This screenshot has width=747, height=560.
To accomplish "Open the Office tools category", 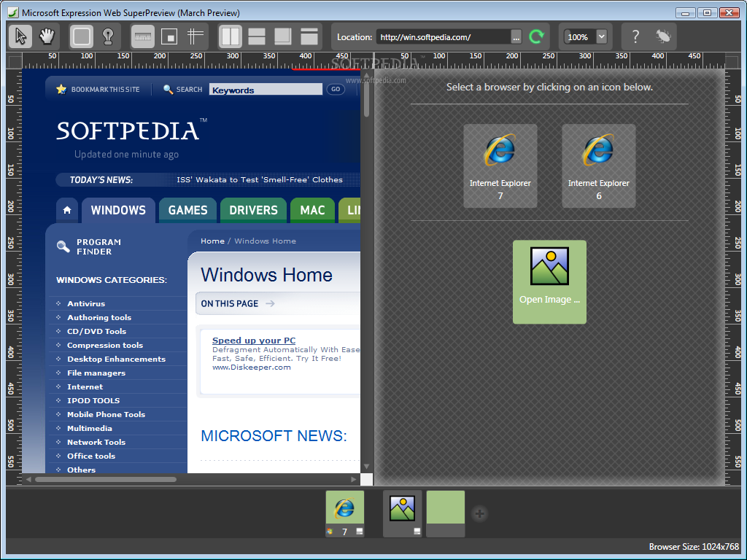I will (91, 456).
